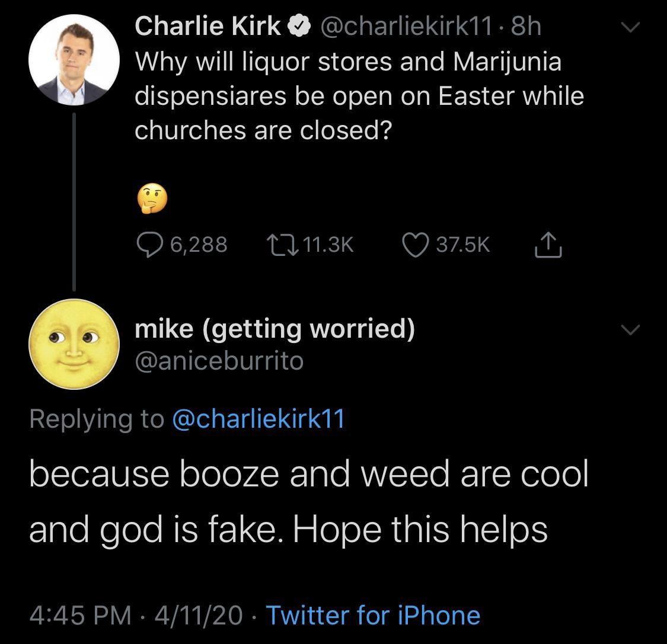This screenshot has height=644, width=667.
Task: Open the 8h timestamp link
Action: (x=525, y=26)
